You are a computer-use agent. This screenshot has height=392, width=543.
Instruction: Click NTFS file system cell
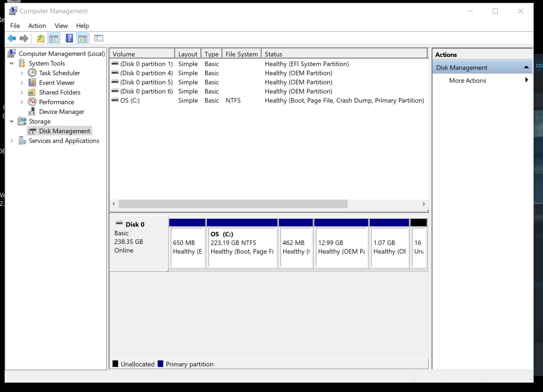click(233, 100)
